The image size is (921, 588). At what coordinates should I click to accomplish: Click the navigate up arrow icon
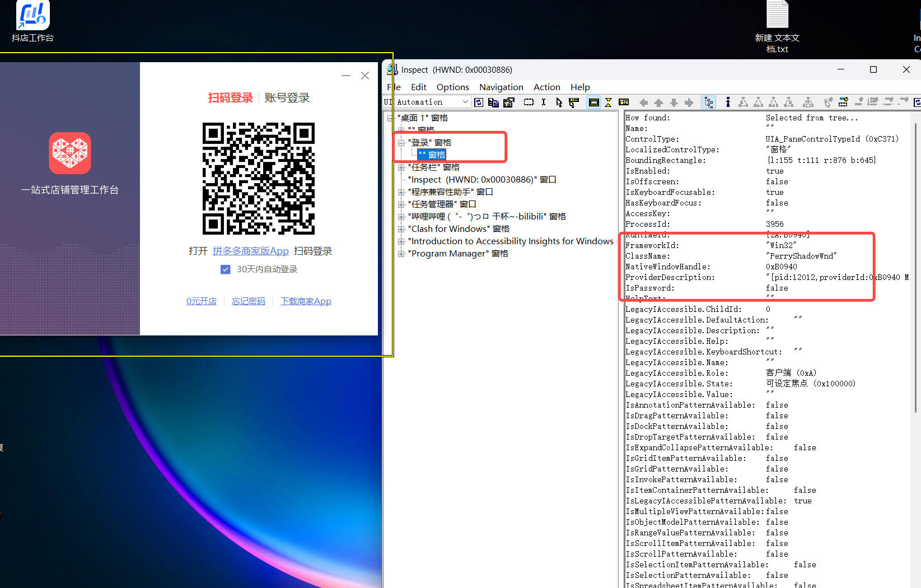(659, 102)
